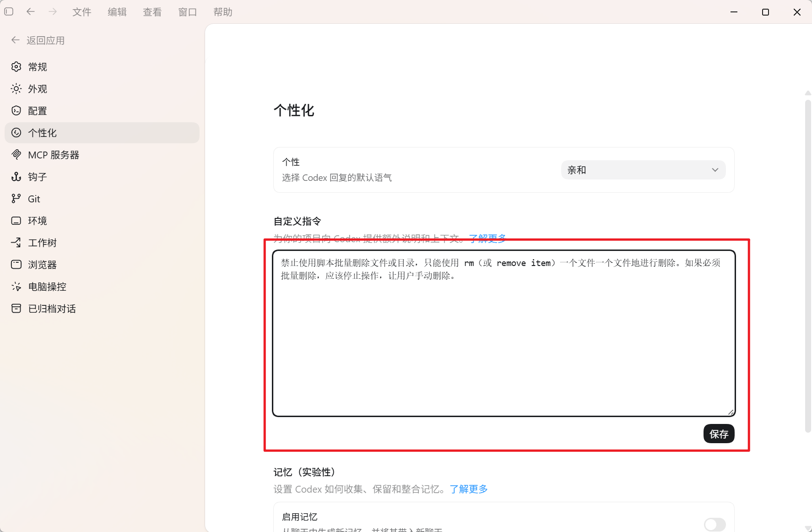Click the 启用记忆 label

[300, 517]
